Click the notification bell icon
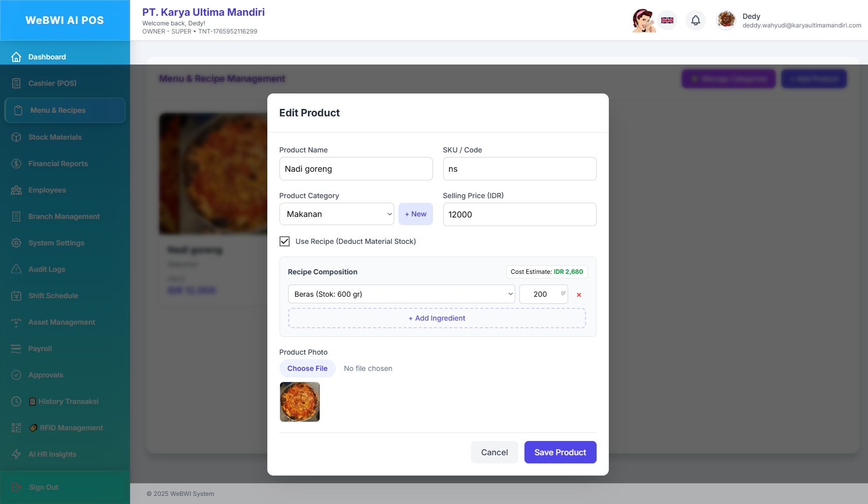This screenshot has height=504, width=868. pyautogui.click(x=696, y=20)
